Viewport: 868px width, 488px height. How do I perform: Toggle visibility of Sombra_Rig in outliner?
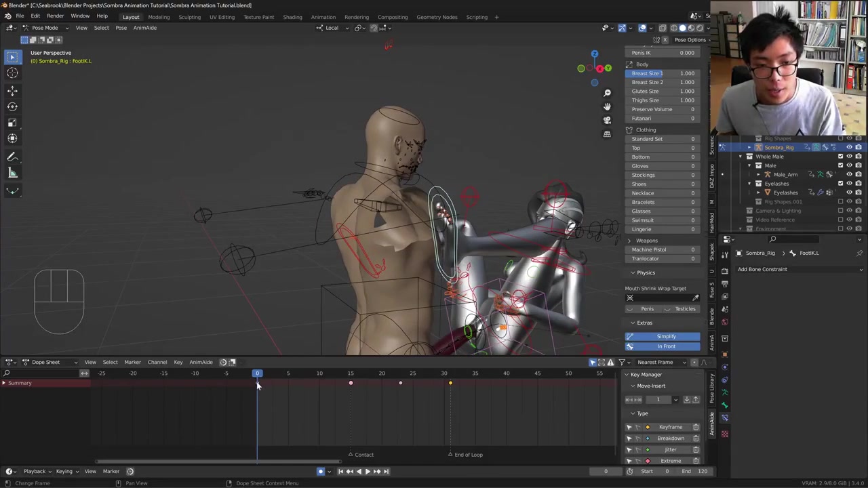click(x=849, y=147)
